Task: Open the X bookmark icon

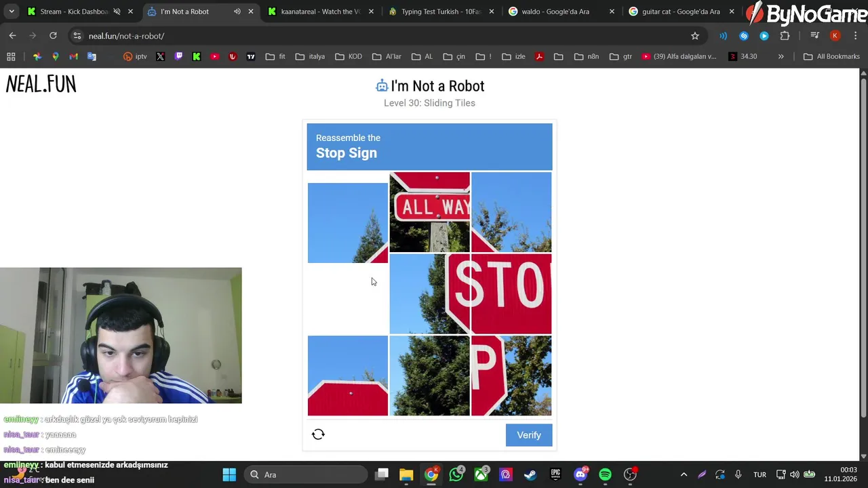Action: [x=160, y=56]
